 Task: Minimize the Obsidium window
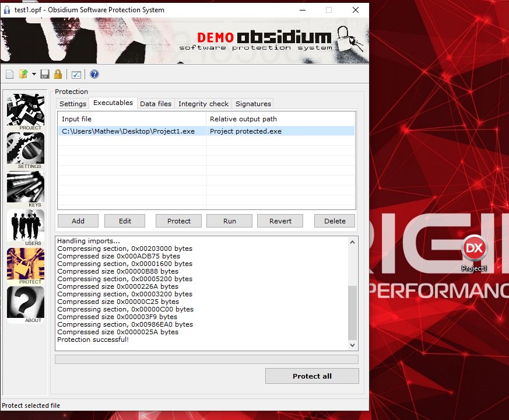[303, 10]
